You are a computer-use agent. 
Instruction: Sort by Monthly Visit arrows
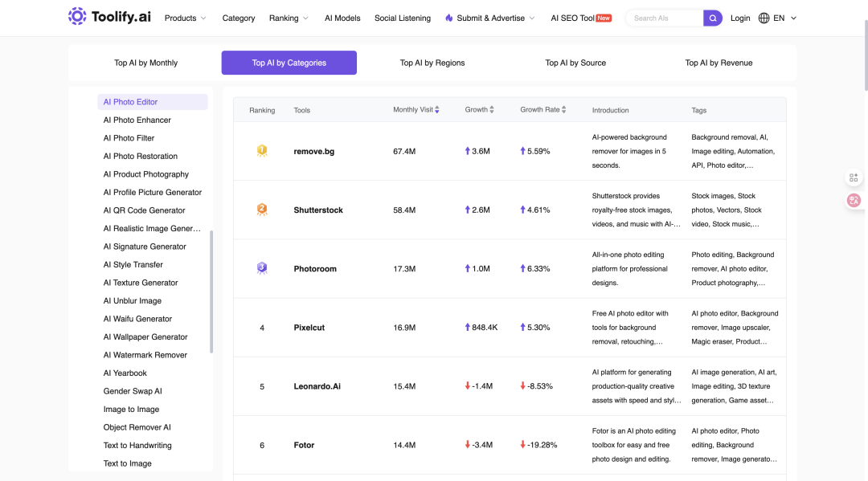tap(436, 109)
